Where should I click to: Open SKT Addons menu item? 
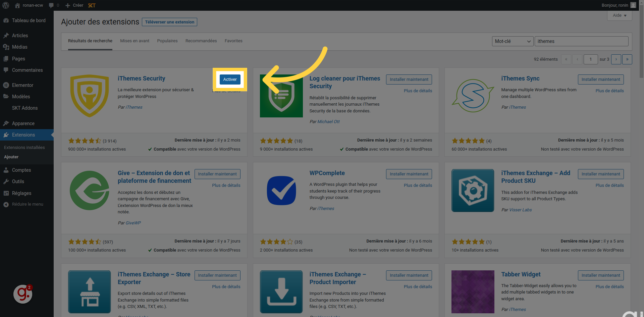pos(25,108)
